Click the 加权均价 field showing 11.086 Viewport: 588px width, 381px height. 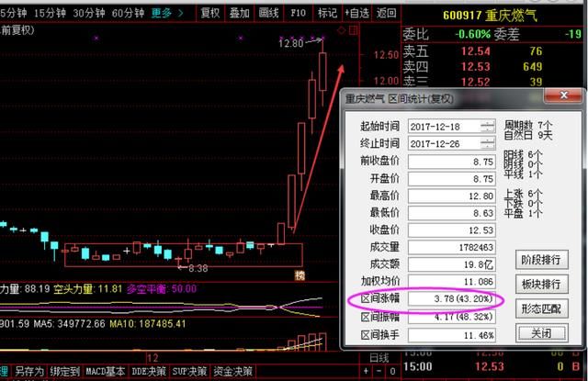point(451,281)
